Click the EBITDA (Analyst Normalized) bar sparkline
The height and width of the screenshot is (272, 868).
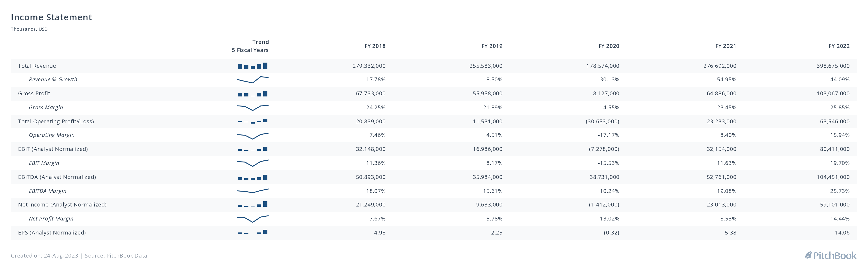pos(253,177)
